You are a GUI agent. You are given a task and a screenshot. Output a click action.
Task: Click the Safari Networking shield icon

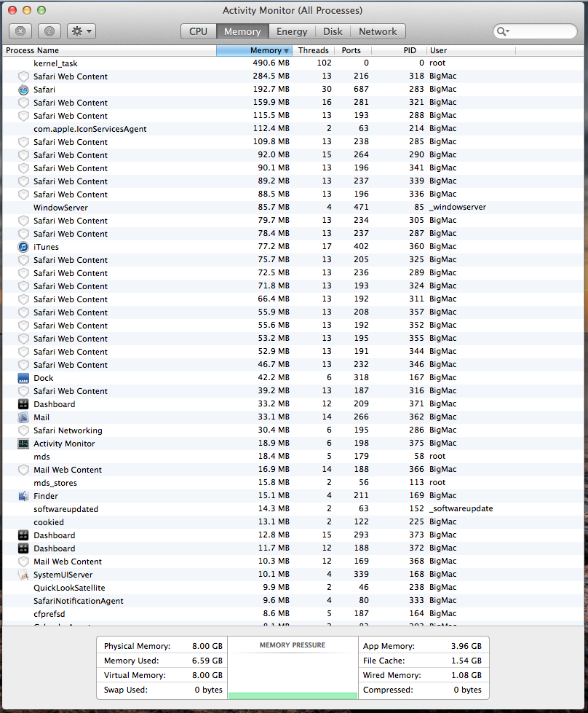point(23,430)
